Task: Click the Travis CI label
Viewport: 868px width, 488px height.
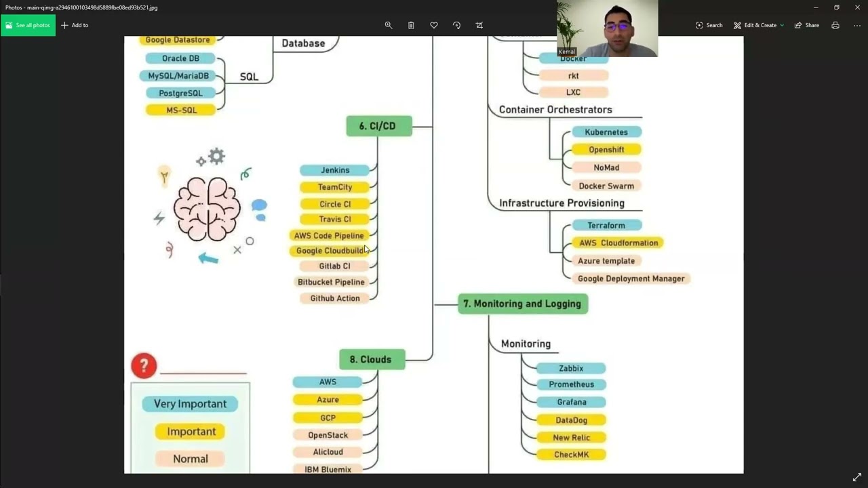Action: click(x=335, y=219)
